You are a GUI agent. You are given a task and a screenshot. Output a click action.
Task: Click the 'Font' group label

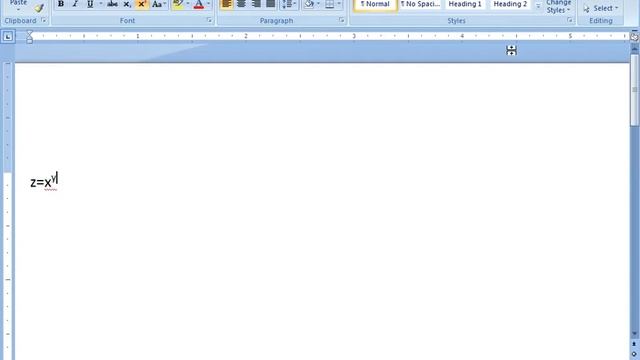tap(127, 20)
